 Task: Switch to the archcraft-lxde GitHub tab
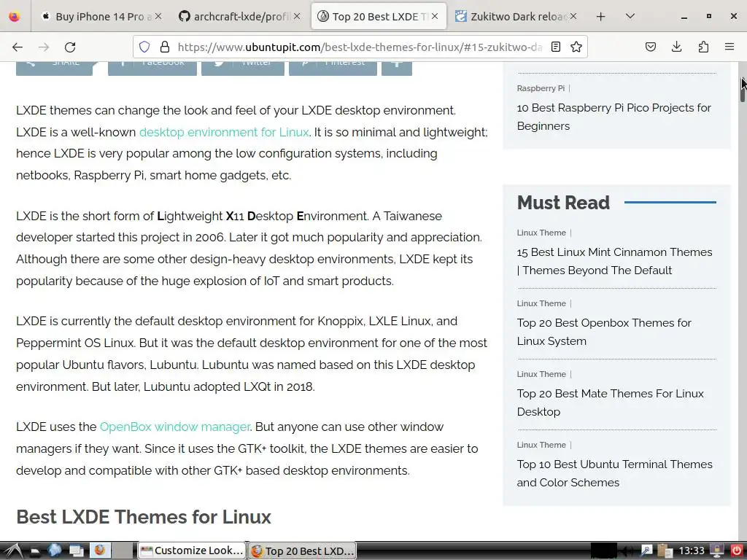pyautogui.click(x=239, y=17)
